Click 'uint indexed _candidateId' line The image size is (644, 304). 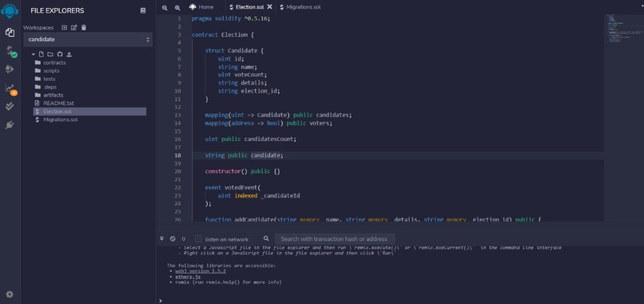(x=259, y=195)
